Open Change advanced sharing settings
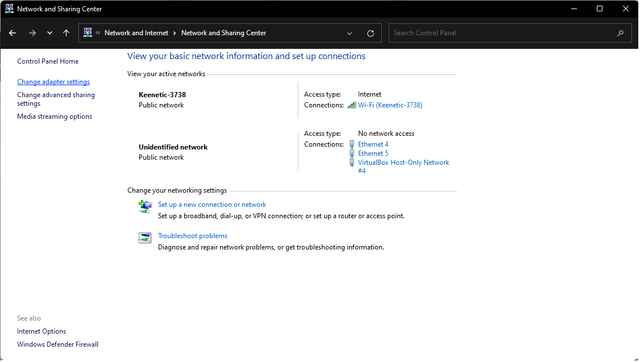Screen dimensions: 640x362 (56, 99)
